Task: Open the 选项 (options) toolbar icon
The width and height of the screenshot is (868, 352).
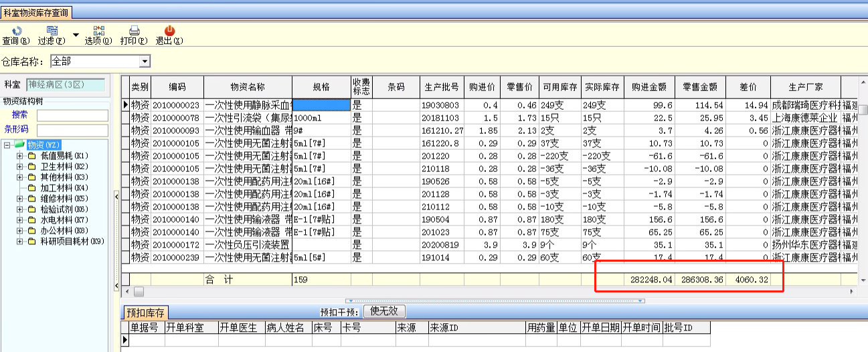Action: pos(98,30)
